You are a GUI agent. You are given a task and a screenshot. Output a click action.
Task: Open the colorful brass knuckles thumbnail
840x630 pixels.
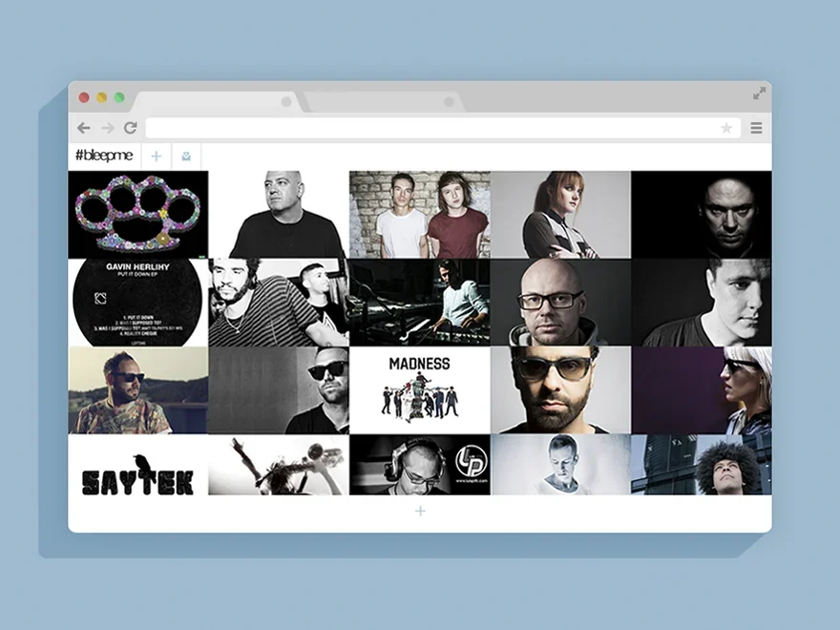(x=138, y=215)
